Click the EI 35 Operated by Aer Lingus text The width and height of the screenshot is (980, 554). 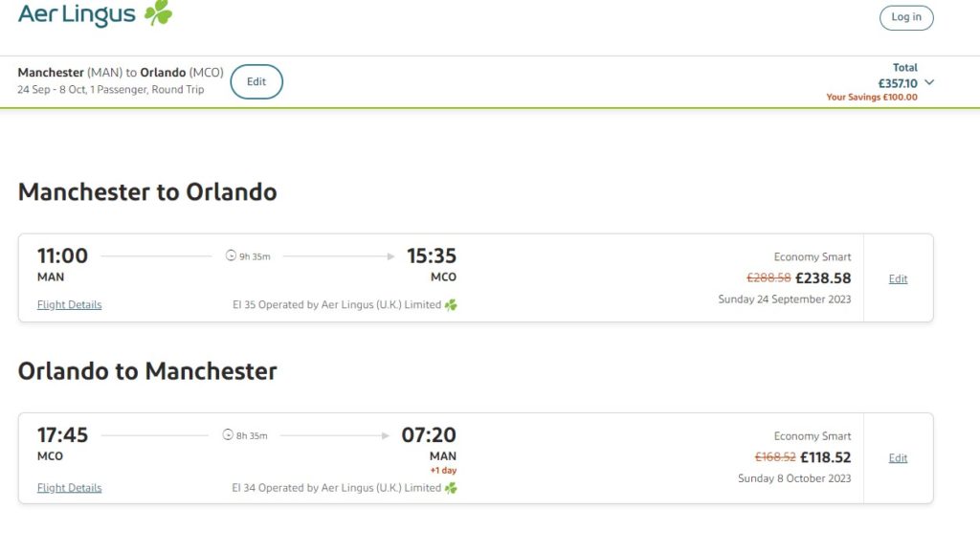point(336,305)
